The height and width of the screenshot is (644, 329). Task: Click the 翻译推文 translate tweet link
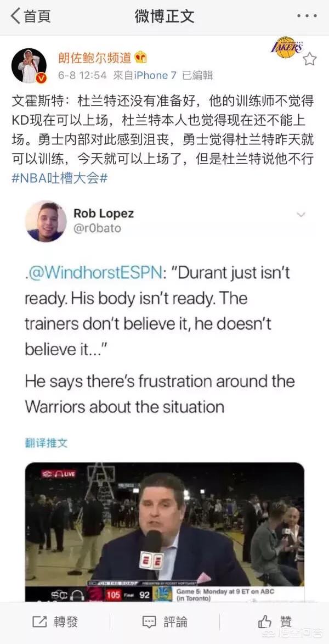tap(46, 443)
